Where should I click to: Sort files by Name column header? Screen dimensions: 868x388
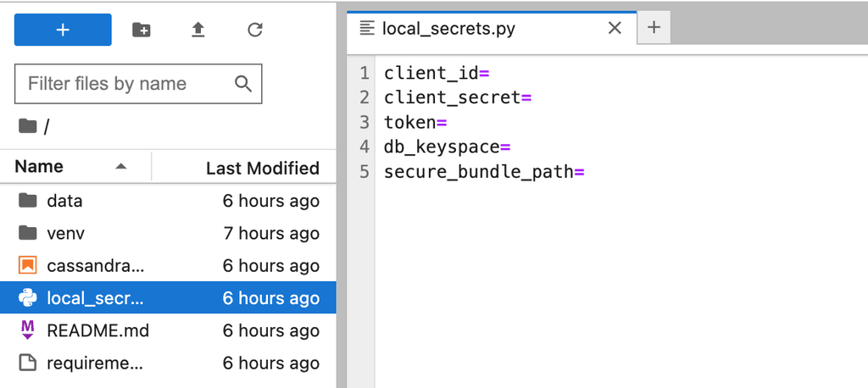(39, 168)
